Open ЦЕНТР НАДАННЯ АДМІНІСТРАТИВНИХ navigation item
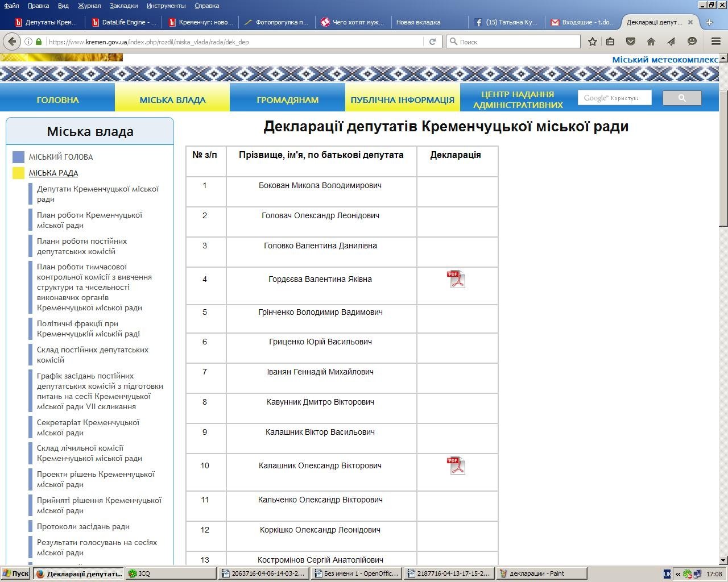This screenshot has height=582, width=728. (518, 99)
